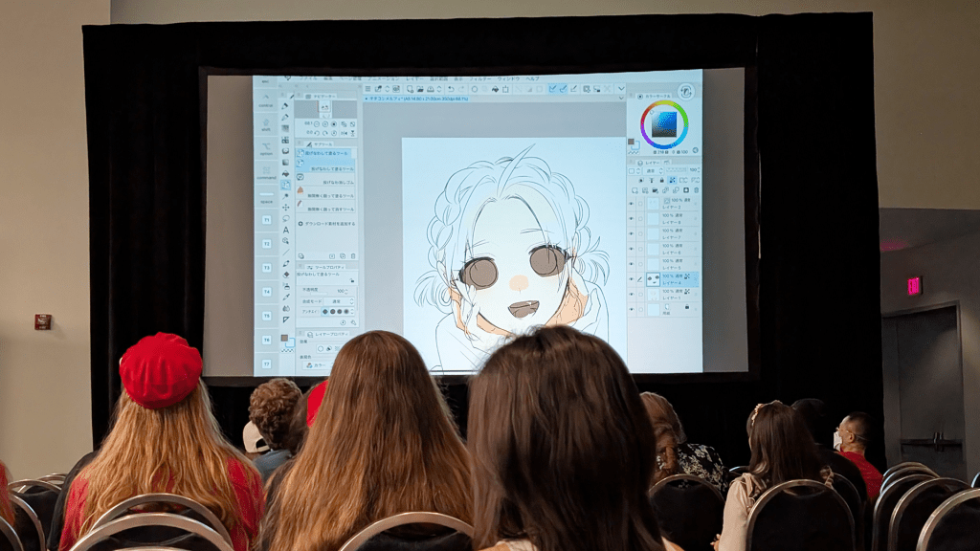Open the ウィンドウ menu
The image size is (980, 551).
pos(510,78)
